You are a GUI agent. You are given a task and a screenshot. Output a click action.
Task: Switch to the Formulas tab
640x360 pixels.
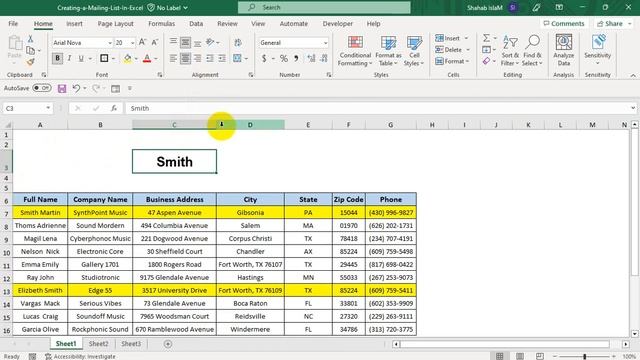[x=161, y=24]
